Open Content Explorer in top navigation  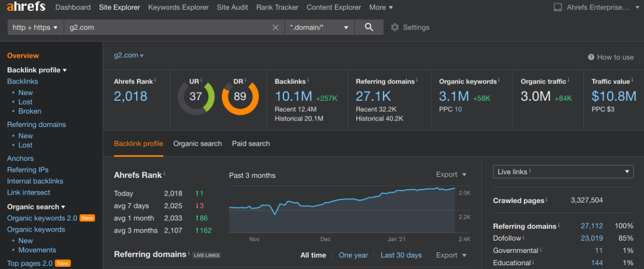(334, 8)
